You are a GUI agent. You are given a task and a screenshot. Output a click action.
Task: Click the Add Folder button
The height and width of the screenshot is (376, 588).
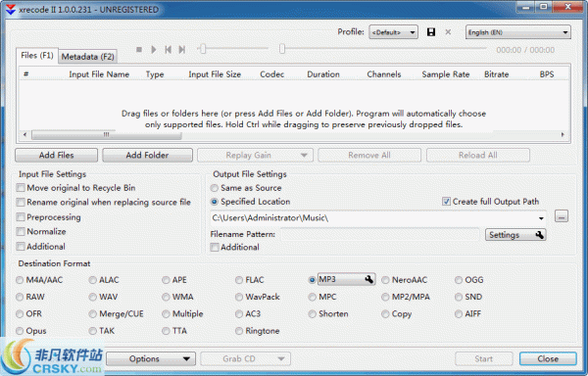click(x=147, y=155)
